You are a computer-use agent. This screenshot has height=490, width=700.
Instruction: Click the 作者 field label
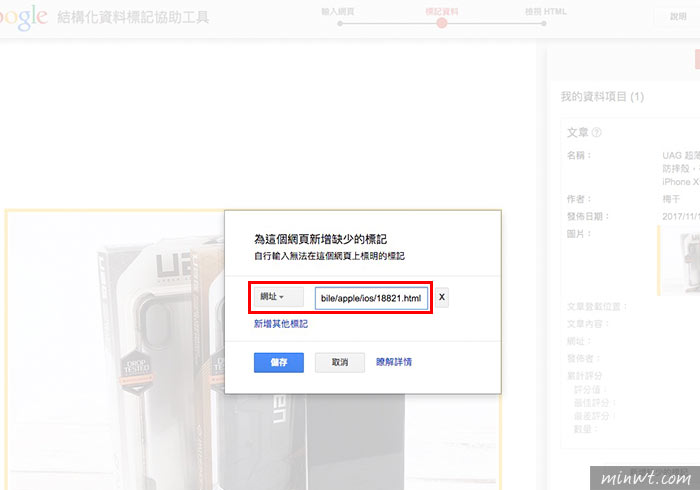click(x=579, y=199)
